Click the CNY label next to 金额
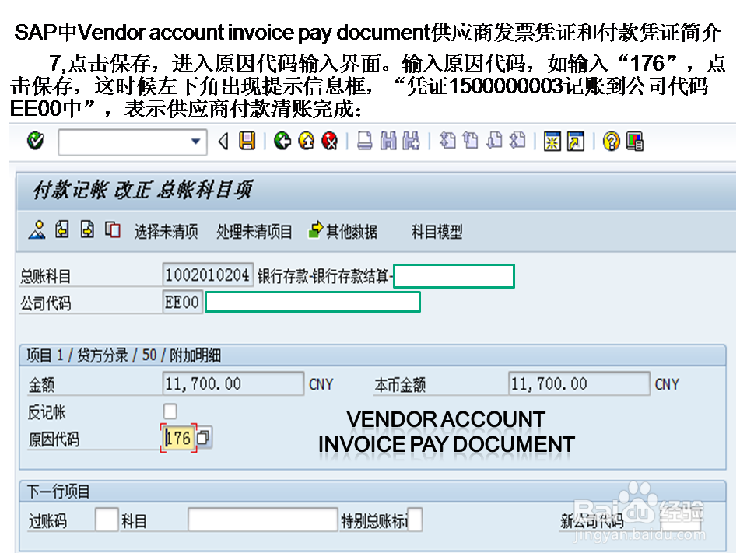Screen dimensions: 747x560 pyautogui.click(x=321, y=384)
